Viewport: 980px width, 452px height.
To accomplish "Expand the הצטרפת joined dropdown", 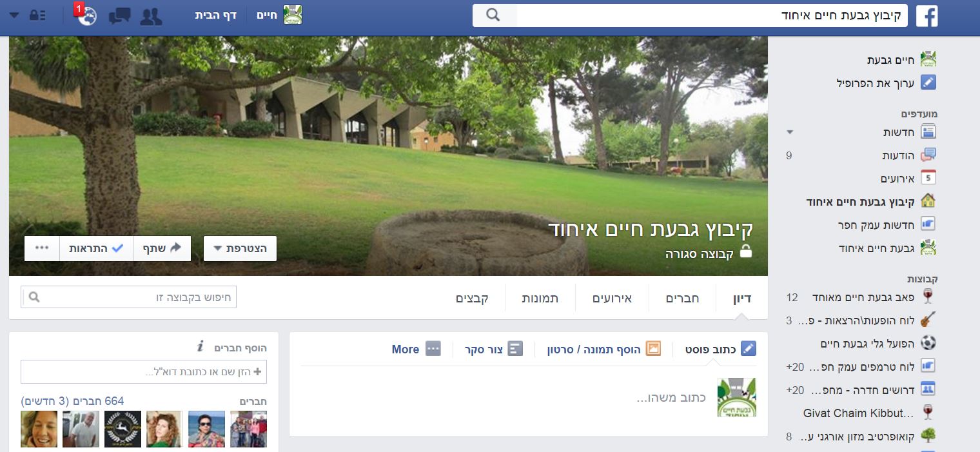I will [x=240, y=248].
